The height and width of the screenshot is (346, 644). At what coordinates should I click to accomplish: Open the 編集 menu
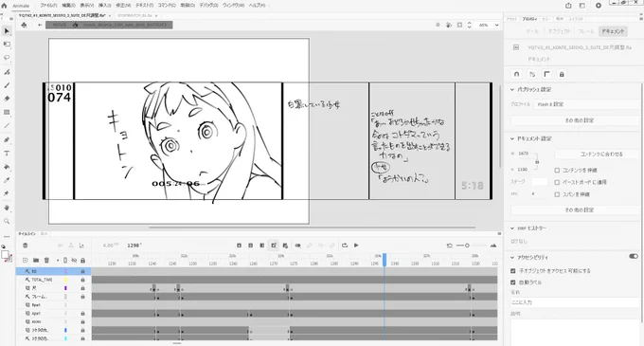pyautogui.click(x=68, y=6)
